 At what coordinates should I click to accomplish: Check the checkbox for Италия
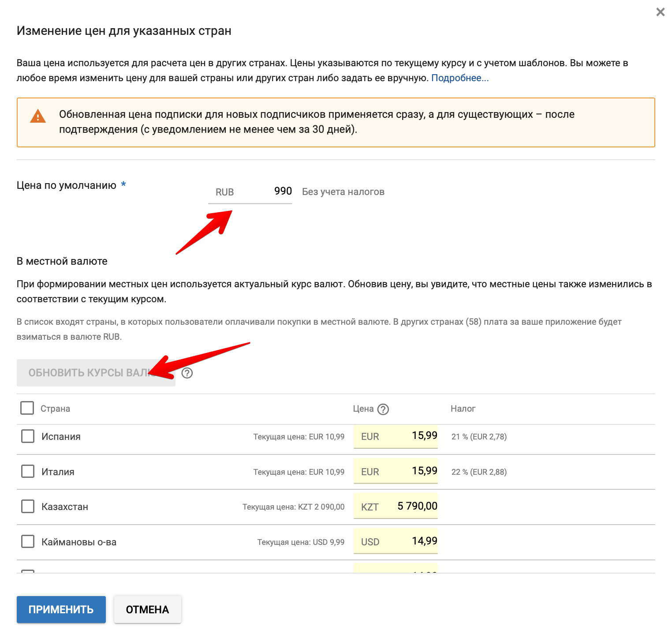pos(27,471)
